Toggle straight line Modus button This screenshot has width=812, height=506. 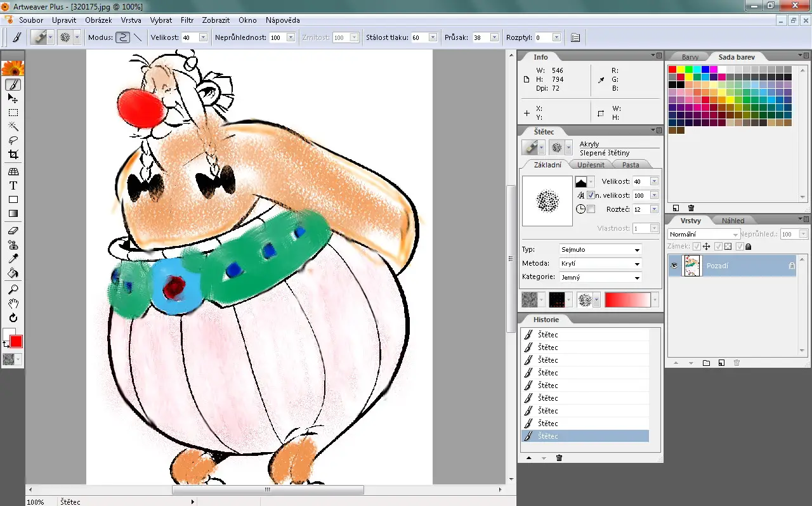(138, 37)
